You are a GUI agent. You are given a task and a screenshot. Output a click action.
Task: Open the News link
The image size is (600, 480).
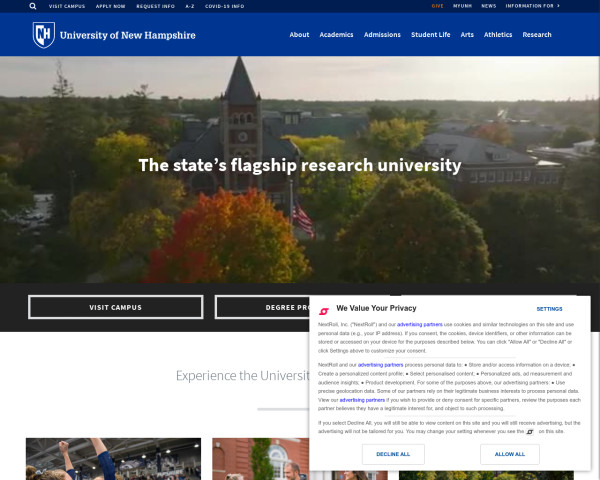(x=489, y=6)
